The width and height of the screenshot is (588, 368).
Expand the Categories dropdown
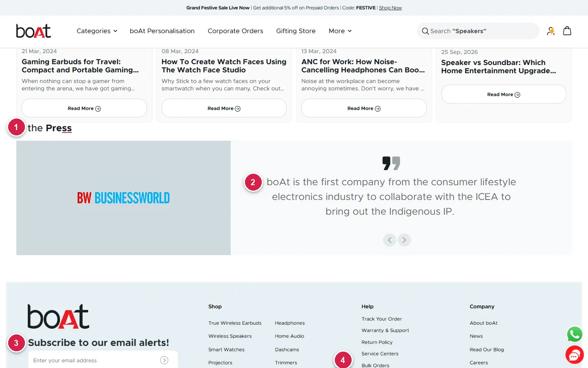pos(97,31)
